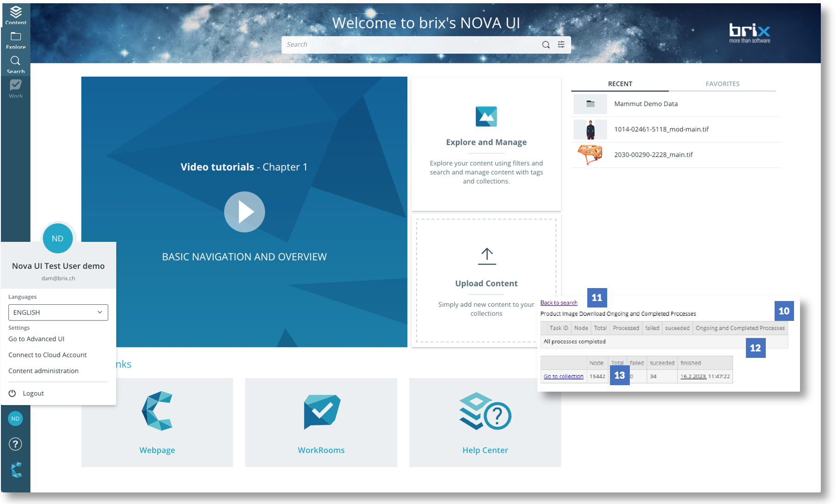Click the WorkRooms checkmark icon
837x504 pixels.
coord(321,412)
